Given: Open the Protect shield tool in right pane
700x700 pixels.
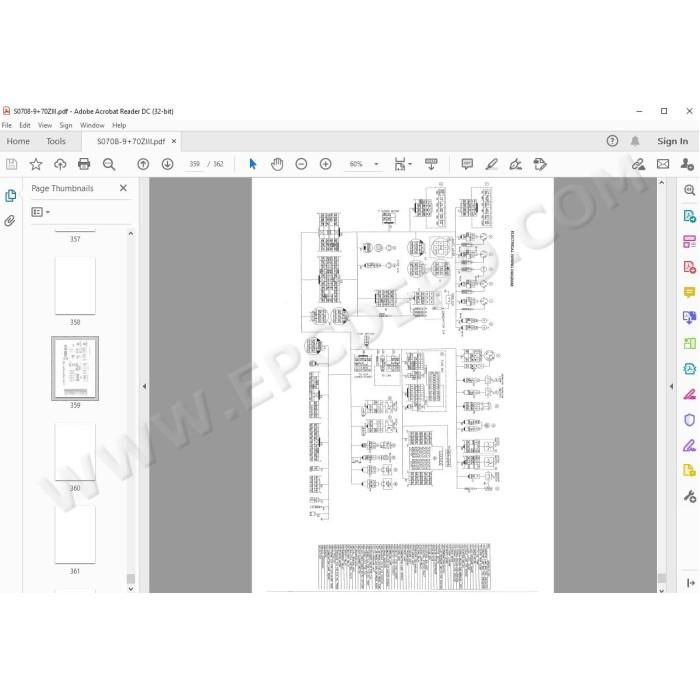Looking at the screenshot, I should [x=689, y=420].
